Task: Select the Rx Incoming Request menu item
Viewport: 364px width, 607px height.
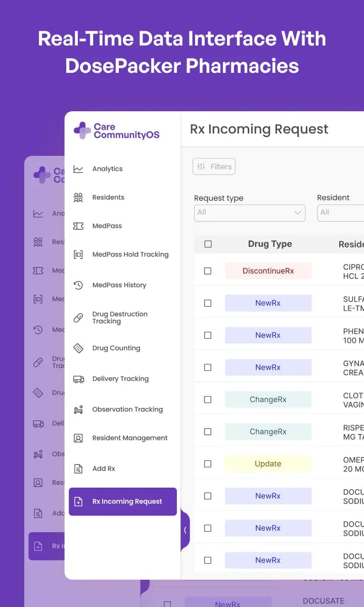Action: click(123, 502)
